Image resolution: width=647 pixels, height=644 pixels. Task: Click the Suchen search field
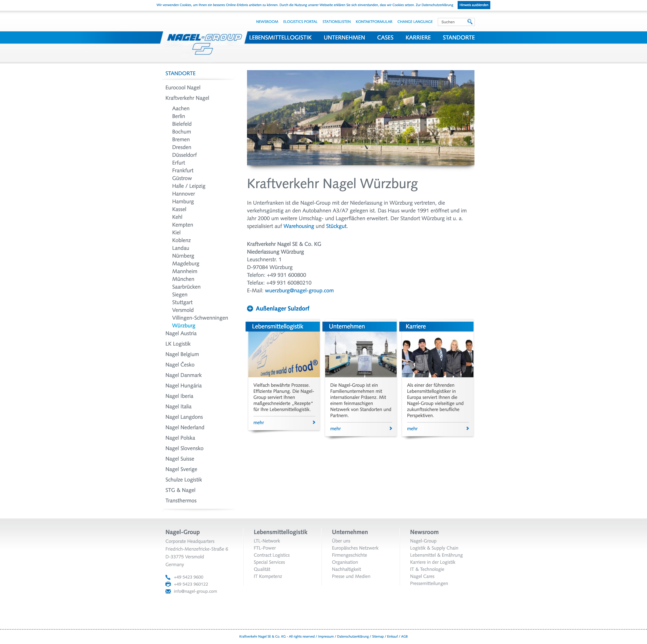pyautogui.click(x=452, y=22)
